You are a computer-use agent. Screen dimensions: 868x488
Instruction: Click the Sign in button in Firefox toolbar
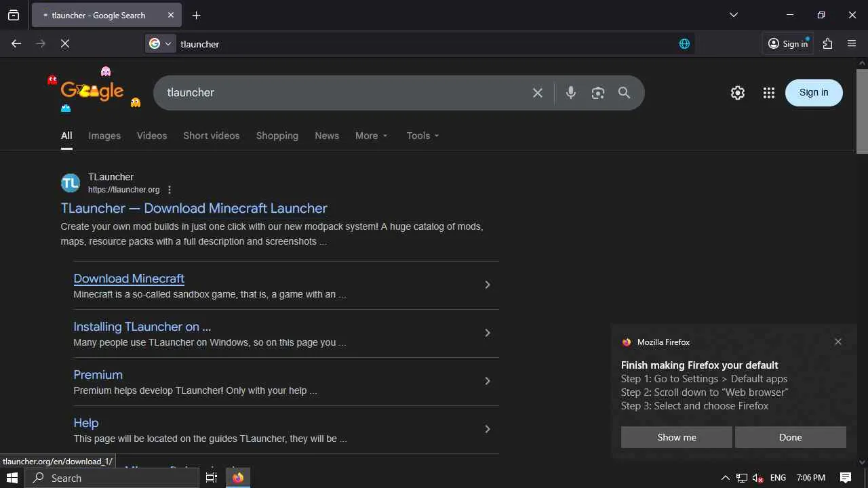pos(788,43)
